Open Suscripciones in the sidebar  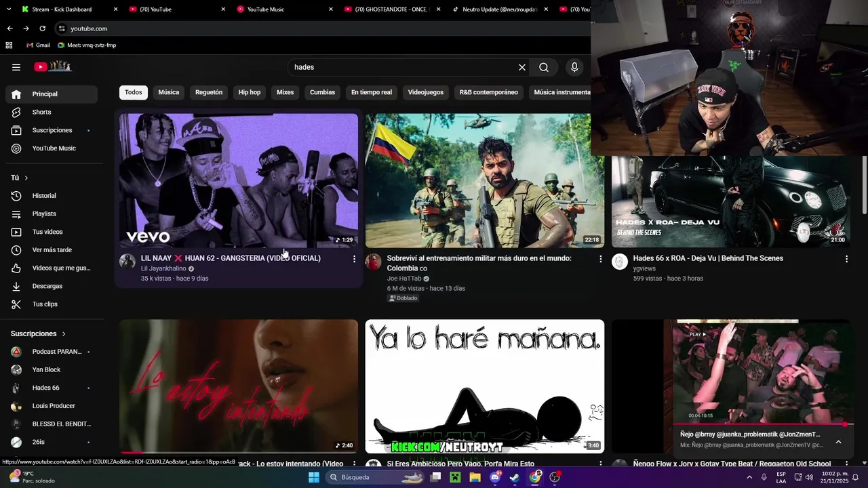[52, 130]
